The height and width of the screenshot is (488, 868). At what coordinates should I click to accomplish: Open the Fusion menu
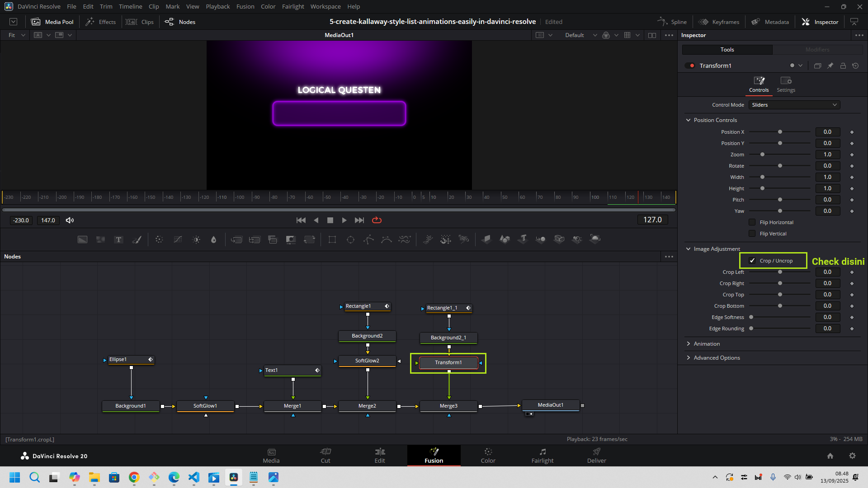point(245,6)
